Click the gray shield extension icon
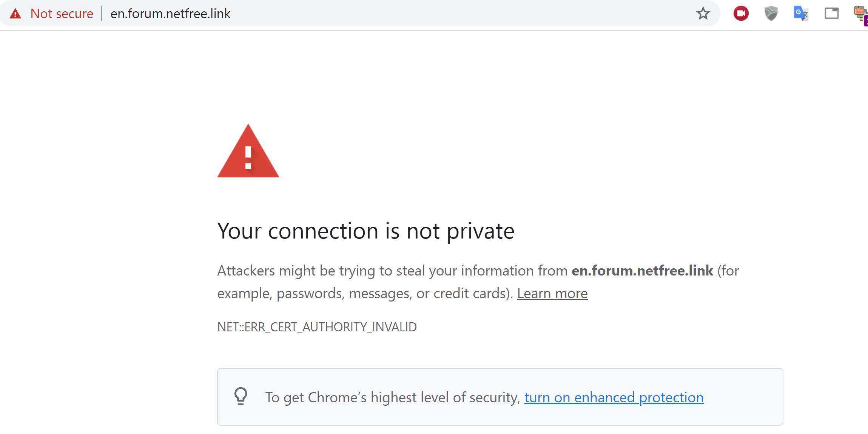This screenshot has width=868, height=434. point(771,14)
